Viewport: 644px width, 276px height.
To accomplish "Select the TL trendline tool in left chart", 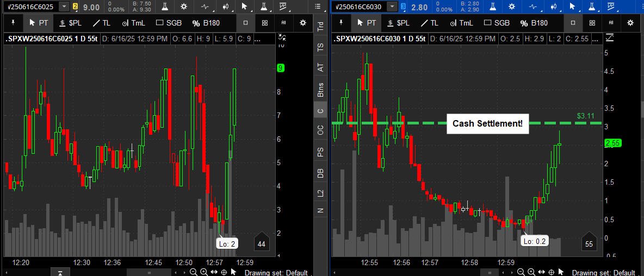I will tap(101, 23).
